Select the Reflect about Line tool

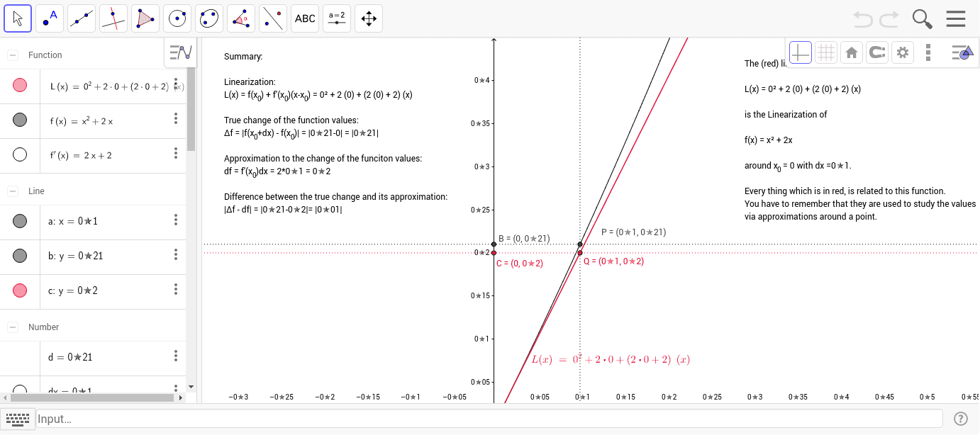point(273,18)
